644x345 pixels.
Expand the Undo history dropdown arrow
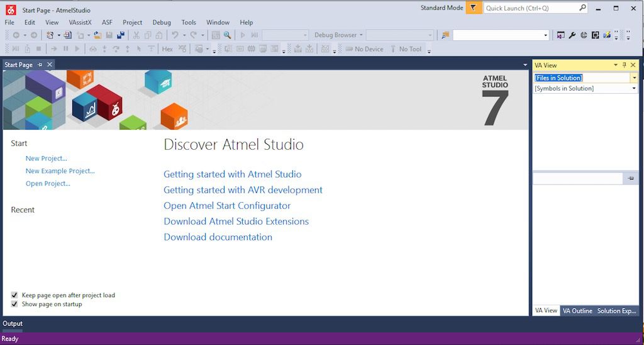[184, 35]
